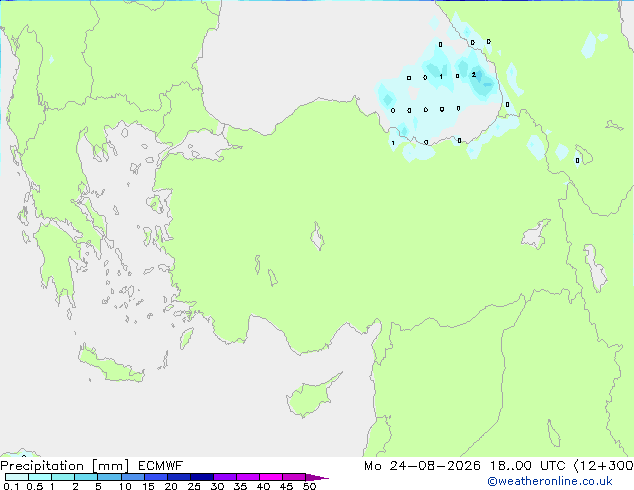Open the weatheronline.co.uk copyright link
Viewport: 634px width, 490px height.
coord(550,481)
